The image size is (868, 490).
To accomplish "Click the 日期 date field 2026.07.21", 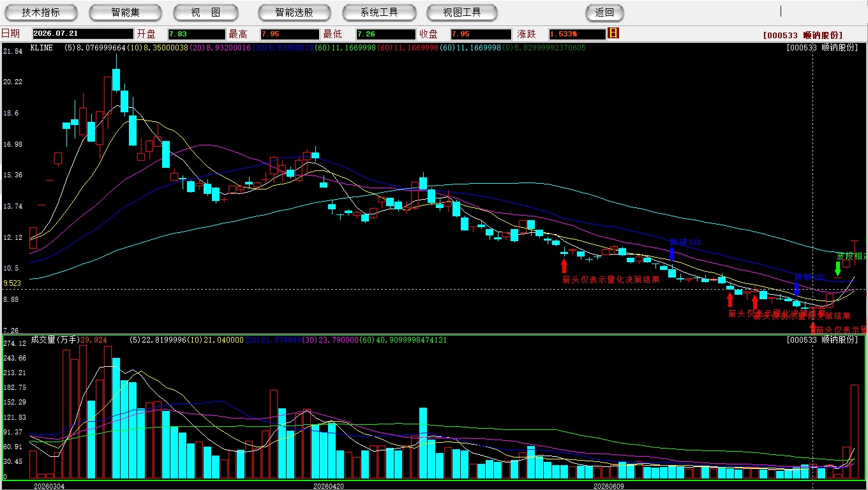I will coord(82,34).
